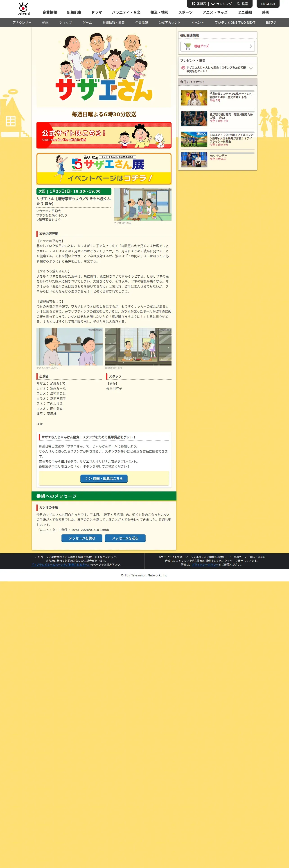Open すぽると！ program thumbnail
Screen dimensions: 289x868
coord(194,139)
